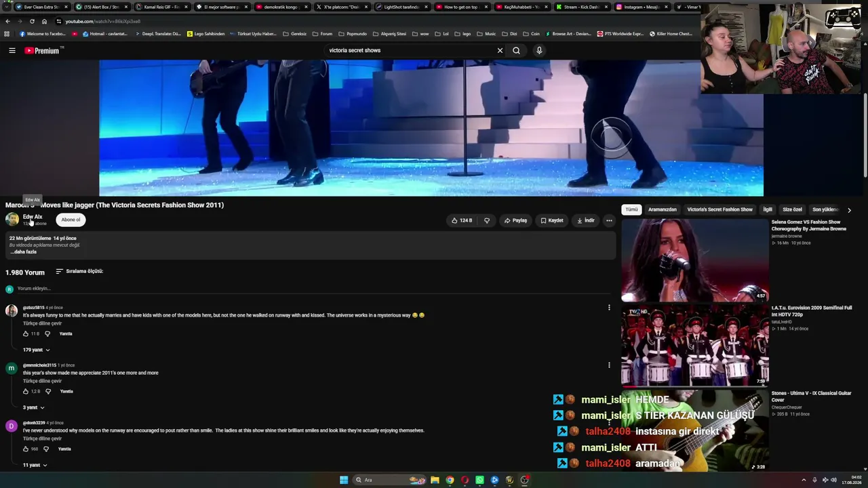
Task: Click the Kaydet save button
Action: [551, 220]
